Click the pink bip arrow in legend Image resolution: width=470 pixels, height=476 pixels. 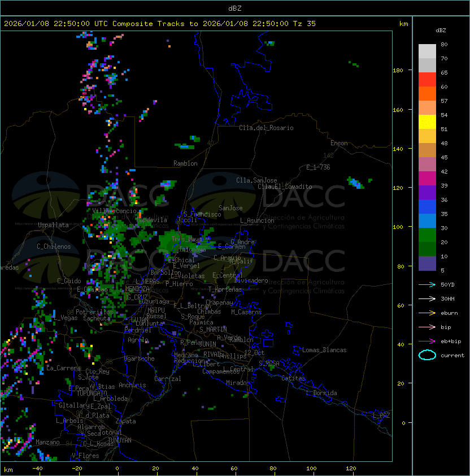click(427, 327)
